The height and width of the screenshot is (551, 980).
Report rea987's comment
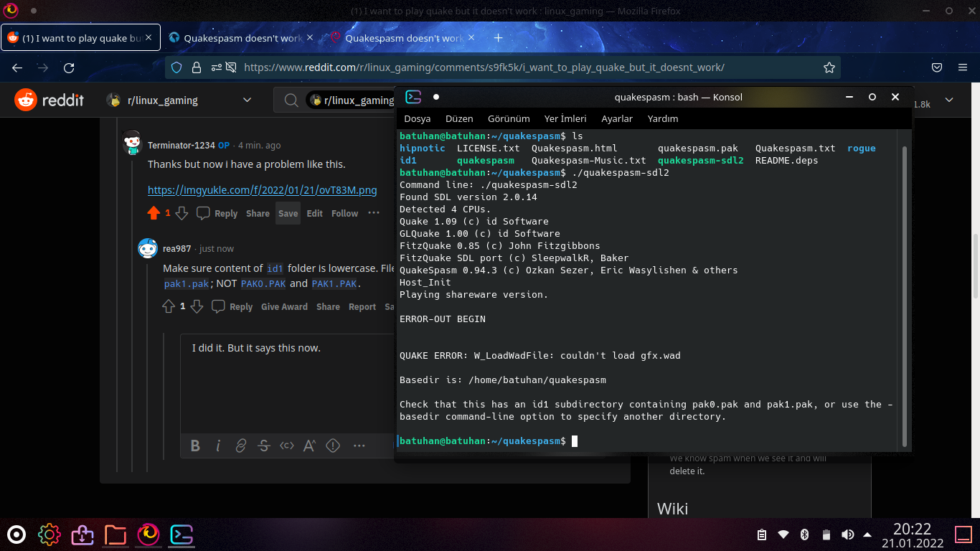click(x=362, y=306)
